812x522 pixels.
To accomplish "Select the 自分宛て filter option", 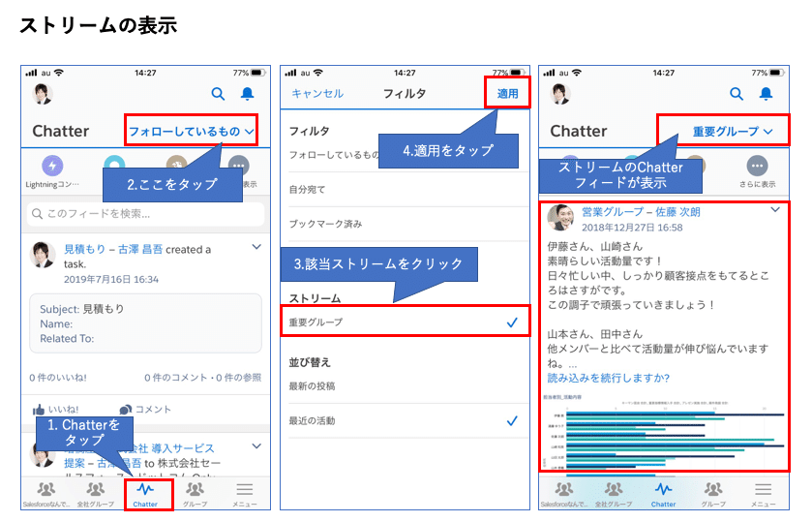I will point(405,189).
